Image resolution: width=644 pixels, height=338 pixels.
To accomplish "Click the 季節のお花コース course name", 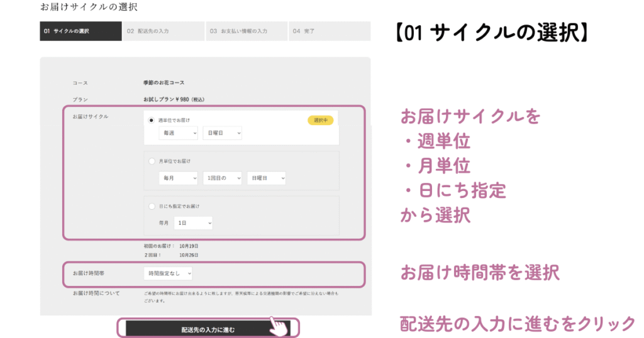I will (164, 83).
